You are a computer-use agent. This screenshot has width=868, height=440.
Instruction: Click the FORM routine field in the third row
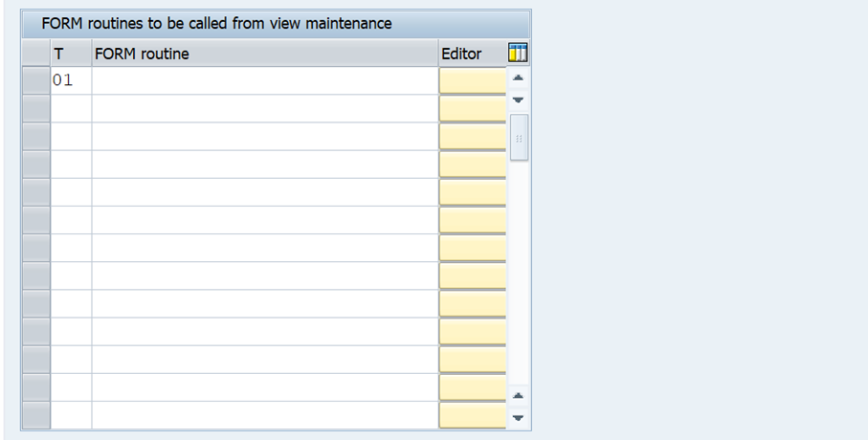[x=264, y=136]
